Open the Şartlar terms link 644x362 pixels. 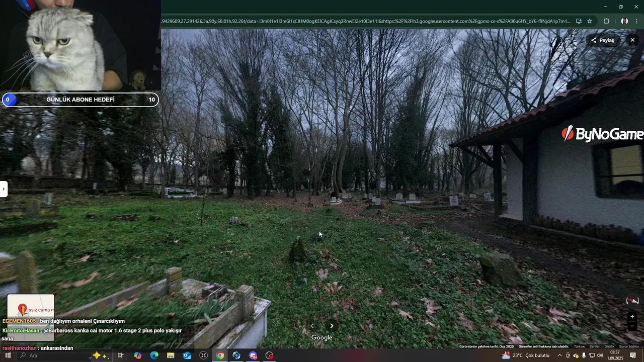click(595, 346)
